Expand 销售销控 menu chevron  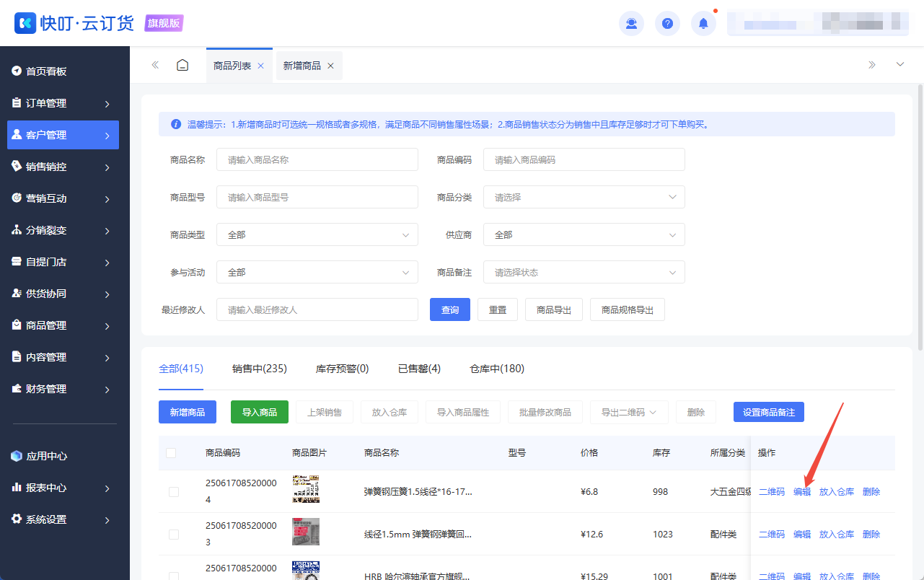point(107,167)
